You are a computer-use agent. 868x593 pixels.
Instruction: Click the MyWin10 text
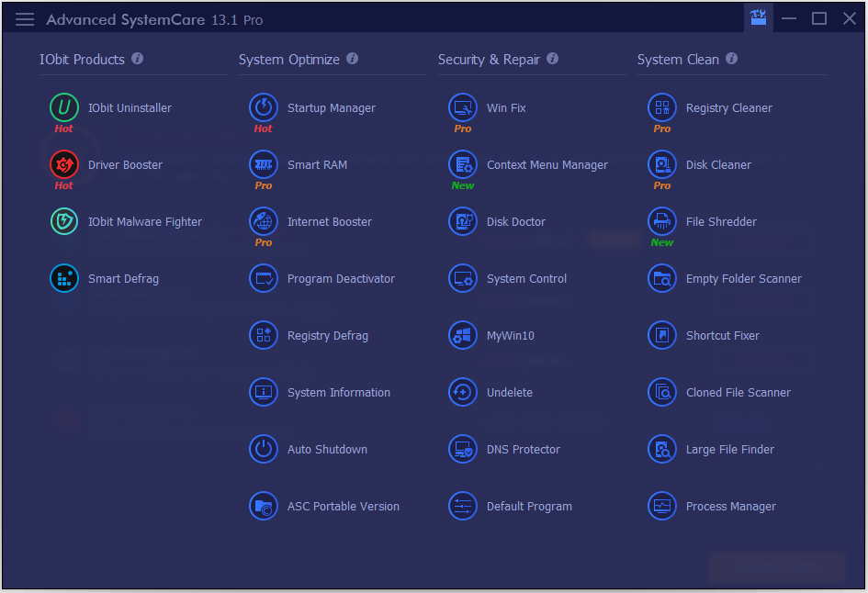click(x=511, y=336)
